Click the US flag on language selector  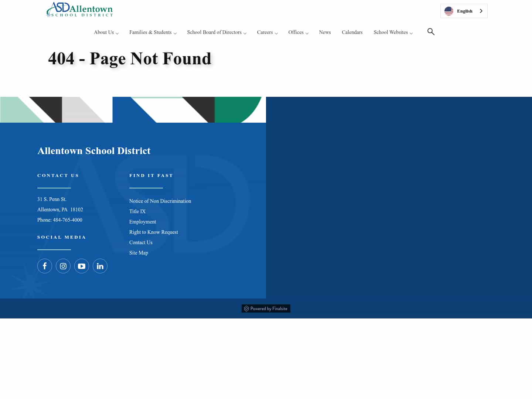coord(449,11)
